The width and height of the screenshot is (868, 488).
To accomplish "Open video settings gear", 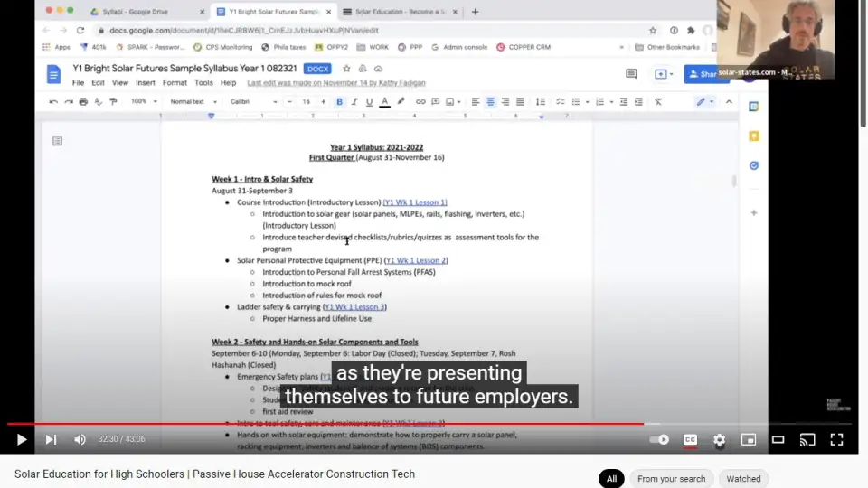I will [x=719, y=440].
